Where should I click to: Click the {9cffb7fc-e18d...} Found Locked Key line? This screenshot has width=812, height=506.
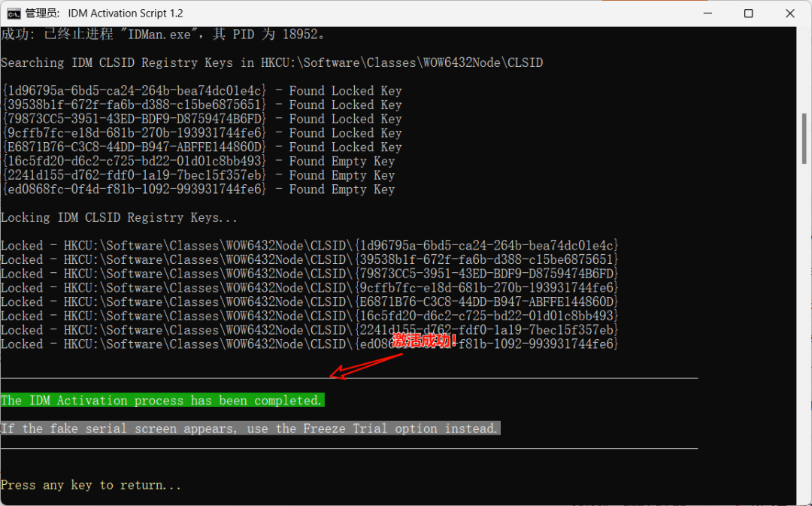[x=202, y=133]
